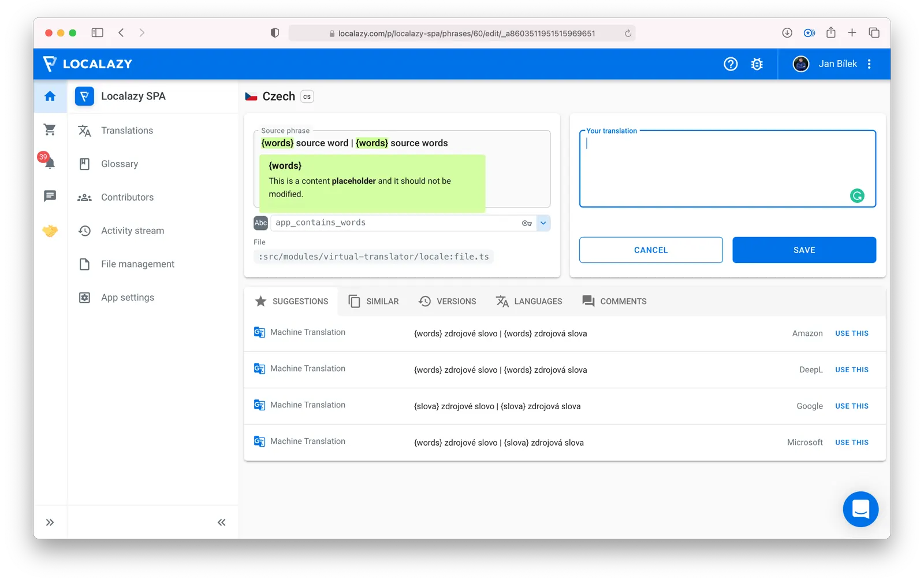Viewport: 924px width, 578px height.
Task: Open the Activity stream
Action: tap(132, 231)
